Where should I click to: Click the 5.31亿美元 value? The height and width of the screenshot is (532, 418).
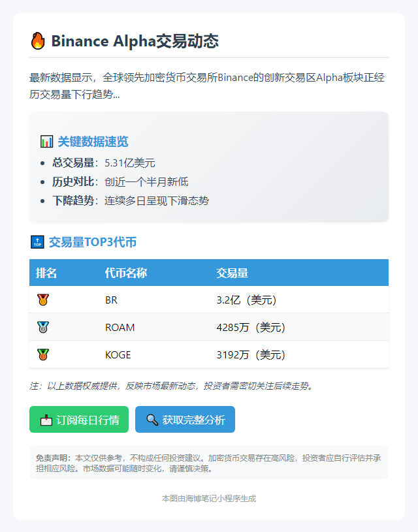pyautogui.click(x=130, y=163)
